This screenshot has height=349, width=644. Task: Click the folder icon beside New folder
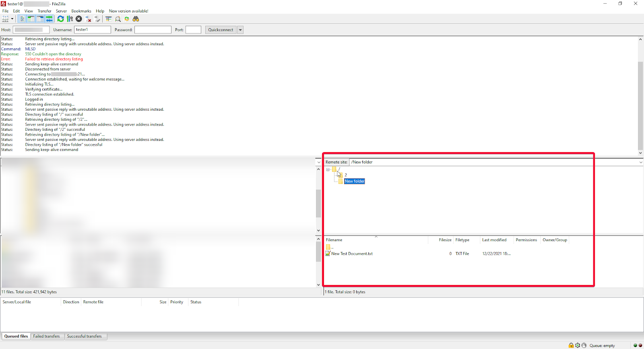coord(341,181)
